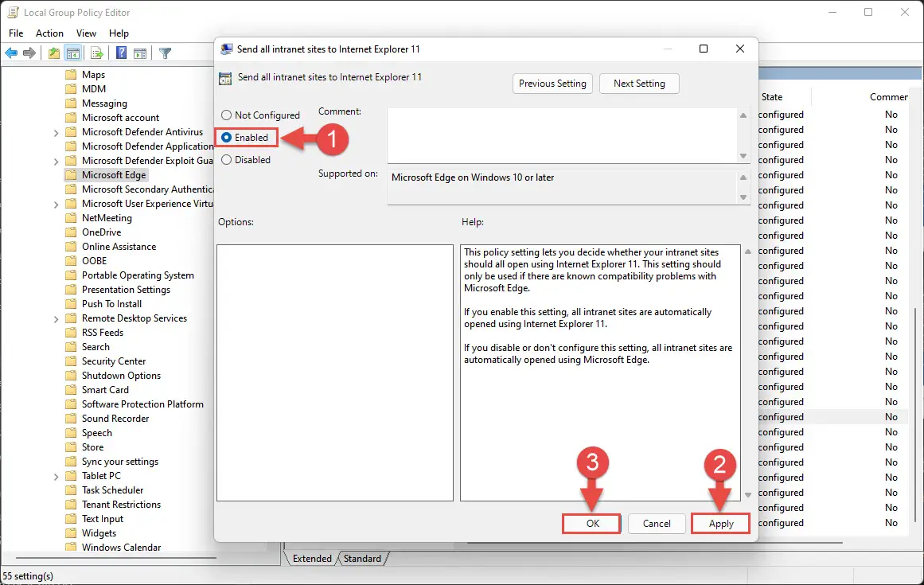The width and height of the screenshot is (924, 585).
Task: Open the Help menu
Action: click(x=119, y=33)
